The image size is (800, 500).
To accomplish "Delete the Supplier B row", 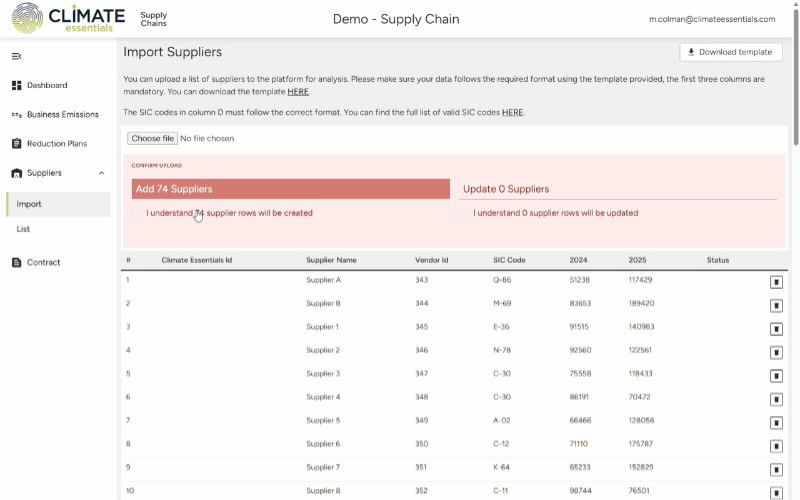I will pos(776,306).
